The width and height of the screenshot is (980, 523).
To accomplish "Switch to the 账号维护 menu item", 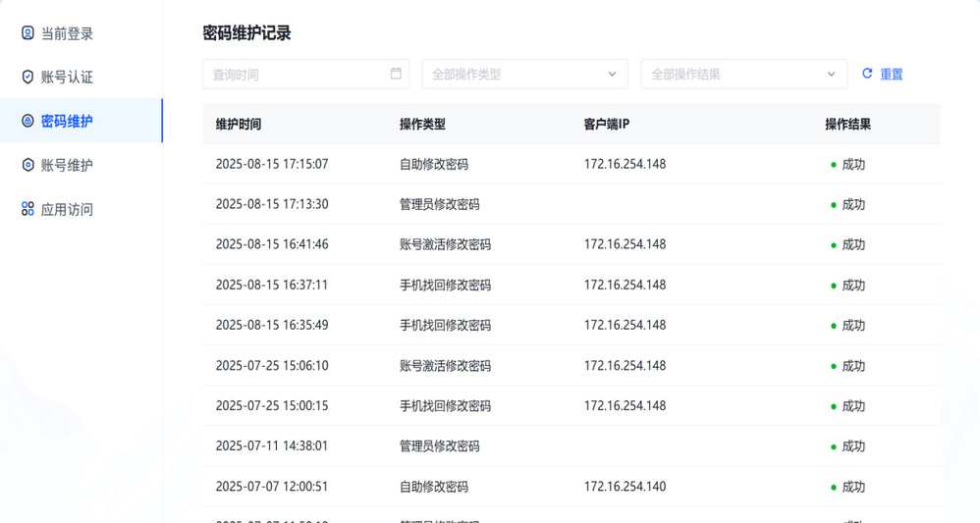I will pos(67,165).
